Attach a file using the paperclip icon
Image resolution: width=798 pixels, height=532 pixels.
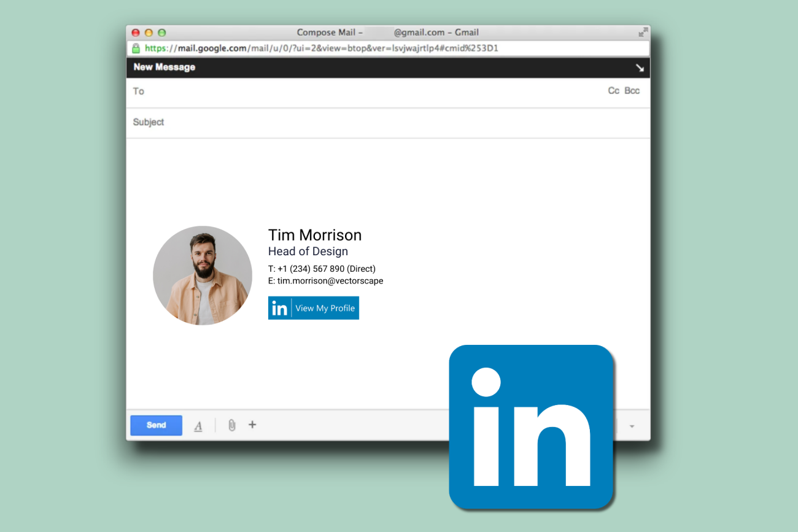(x=231, y=425)
